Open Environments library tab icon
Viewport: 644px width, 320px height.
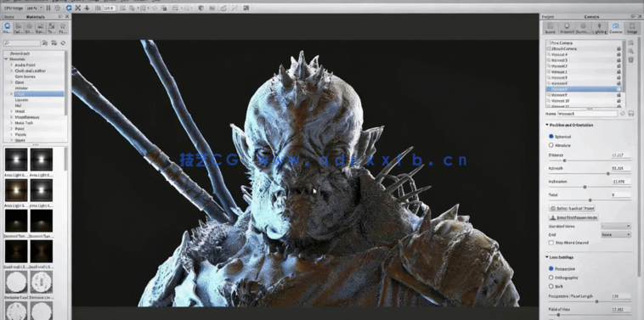click(30, 27)
